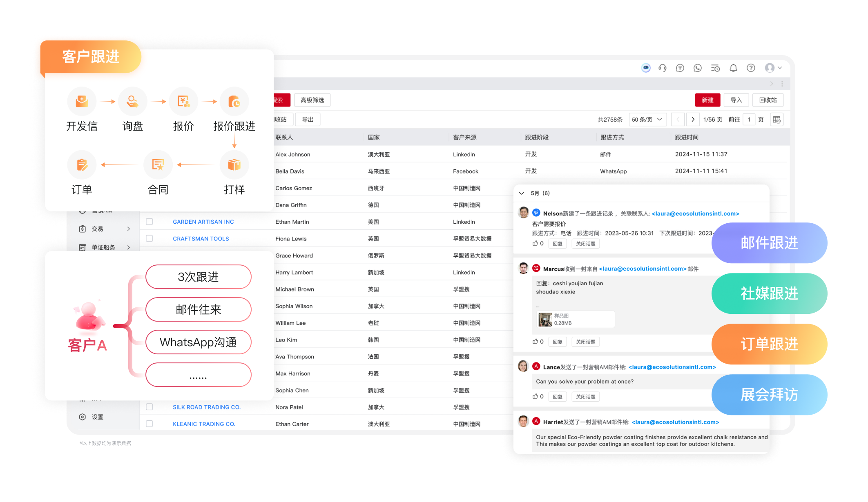Click the task history list icon in top bar
Image resolution: width=868 pixels, height=502 pixels.
pos(715,68)
